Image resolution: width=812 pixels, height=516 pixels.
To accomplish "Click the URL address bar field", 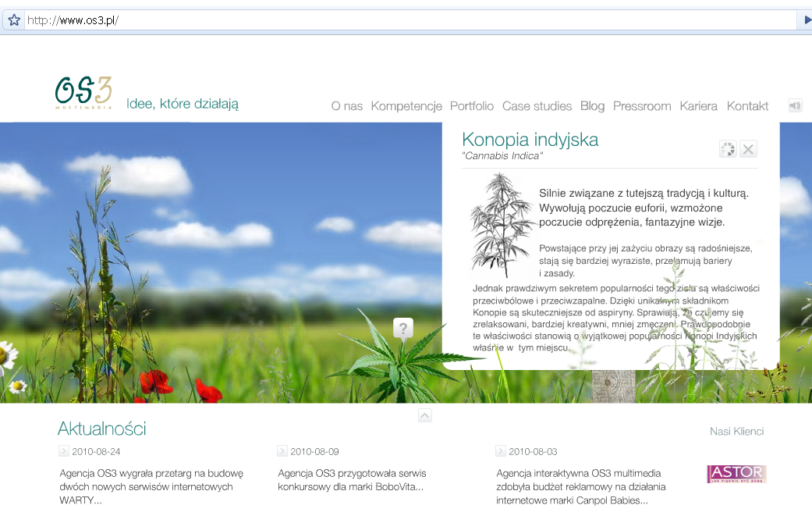I will click(x=390, y=20).
